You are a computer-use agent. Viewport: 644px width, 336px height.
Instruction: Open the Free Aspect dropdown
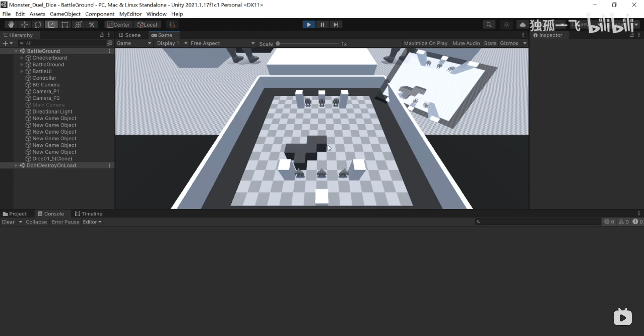coord(222,43)
